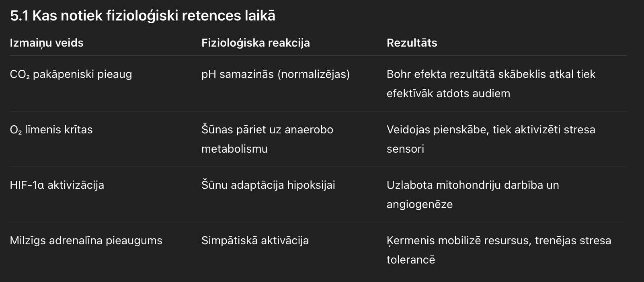Click the 'O₂ līmenis krītas' cell
This screenshot has height=282, width=644.
tap(51, 130)
